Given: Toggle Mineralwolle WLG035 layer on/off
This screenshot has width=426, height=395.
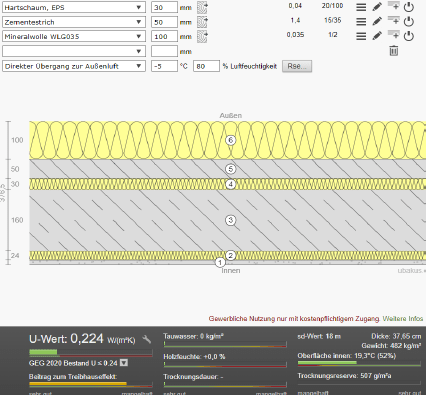Looking at the screenshot, I should tap(409, 36).
